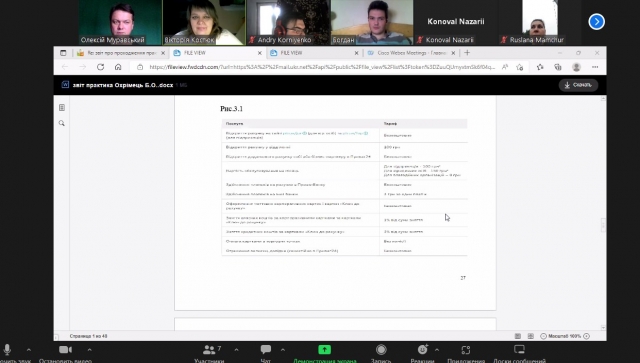Open Collections icon in Edge toolbar
Image resolution: width=640 pixels, height=363 pixels.
pyautogui.click(x=558, y=67)
